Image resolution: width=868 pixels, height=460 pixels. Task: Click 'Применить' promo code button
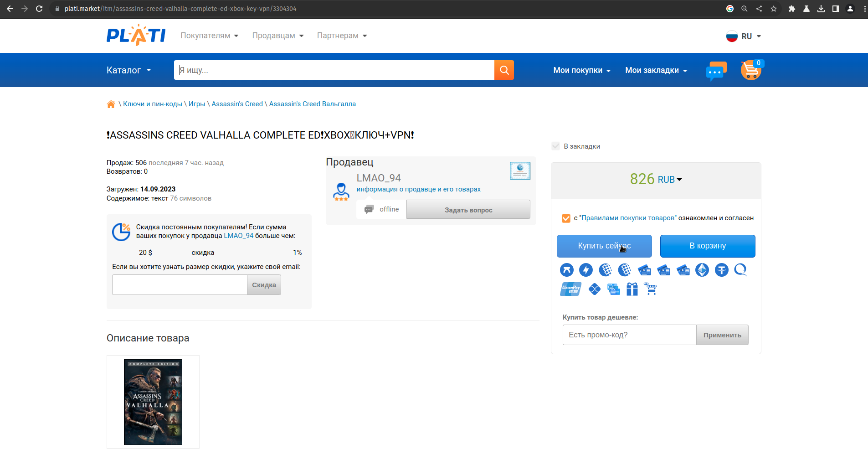pos(722,335)
